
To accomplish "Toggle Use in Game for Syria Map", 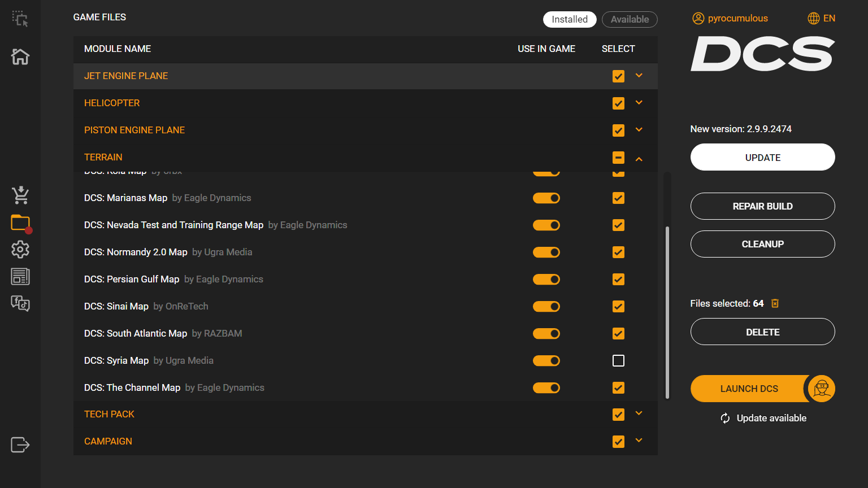I will (546, 360).
